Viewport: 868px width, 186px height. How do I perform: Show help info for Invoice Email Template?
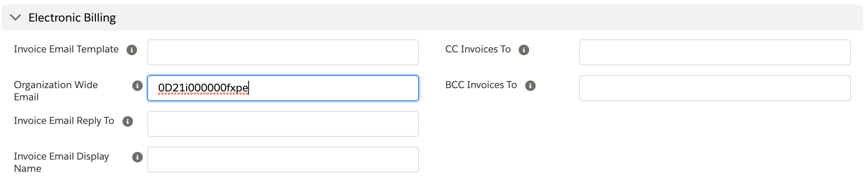point(132,50)
